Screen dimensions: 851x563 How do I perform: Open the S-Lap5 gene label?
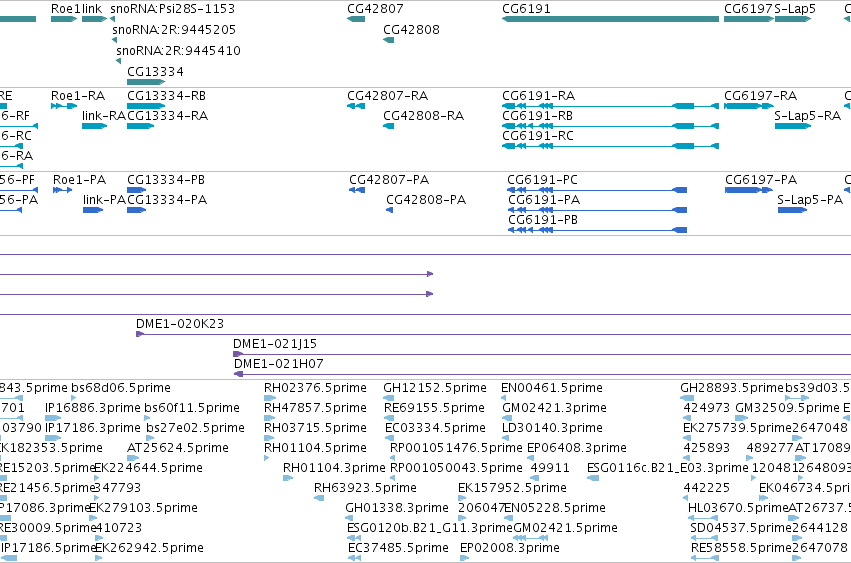(795, 9)
